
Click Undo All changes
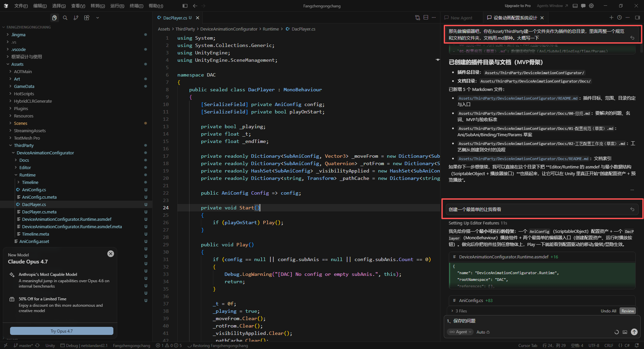point(608,311)
